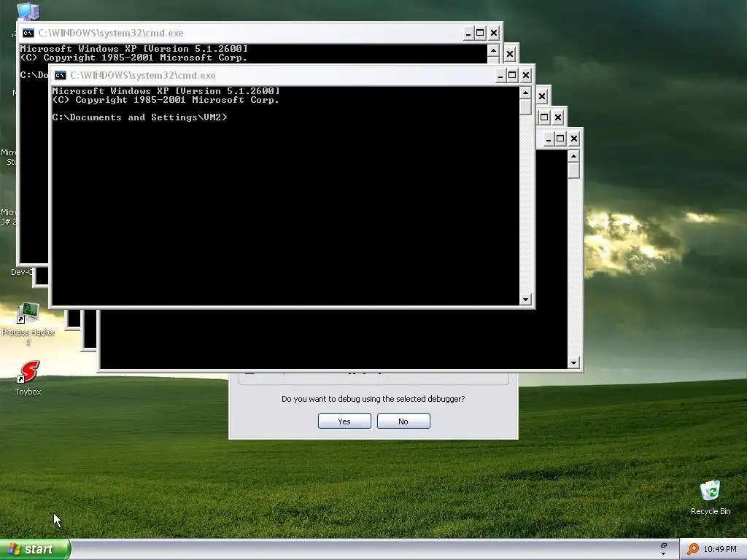This screenshot has height=560, width=747.
Task: Click scrollbar thumb of lowest rear cmd window
Action: 573,170
